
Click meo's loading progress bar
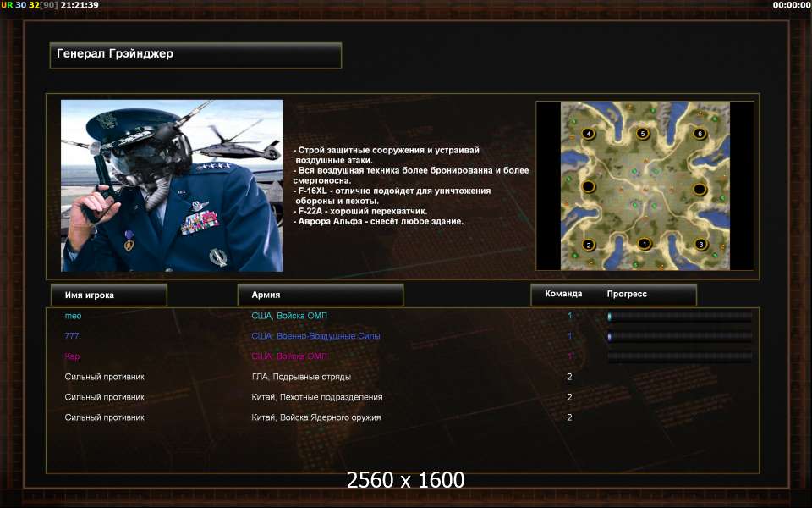[680, 316]
